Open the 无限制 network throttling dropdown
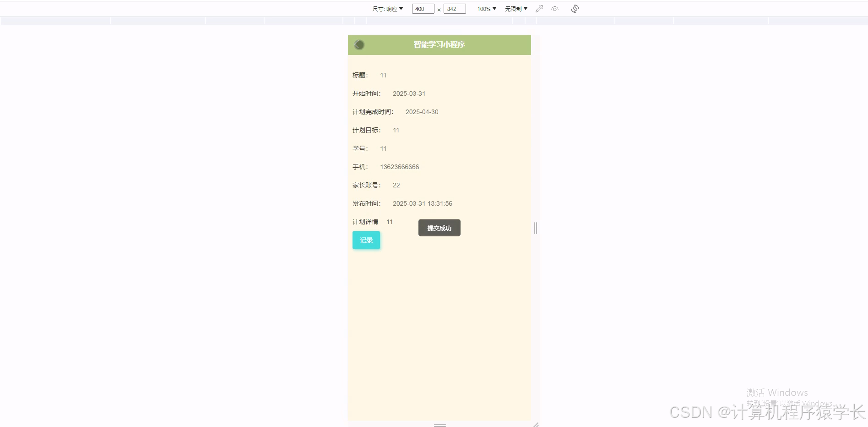 pyautogui.click(x=515, y=8)
